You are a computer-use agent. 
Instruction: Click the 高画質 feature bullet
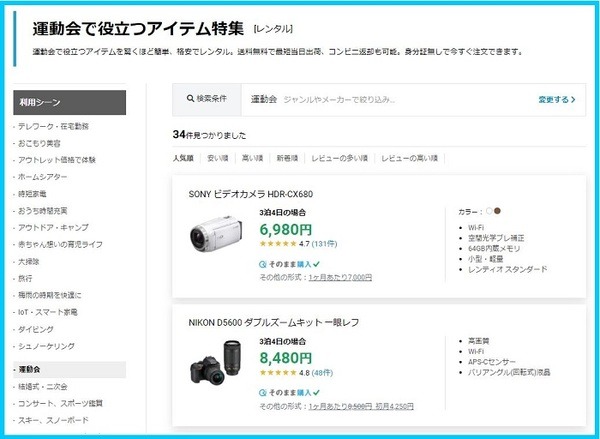click(x=478, y=341)
